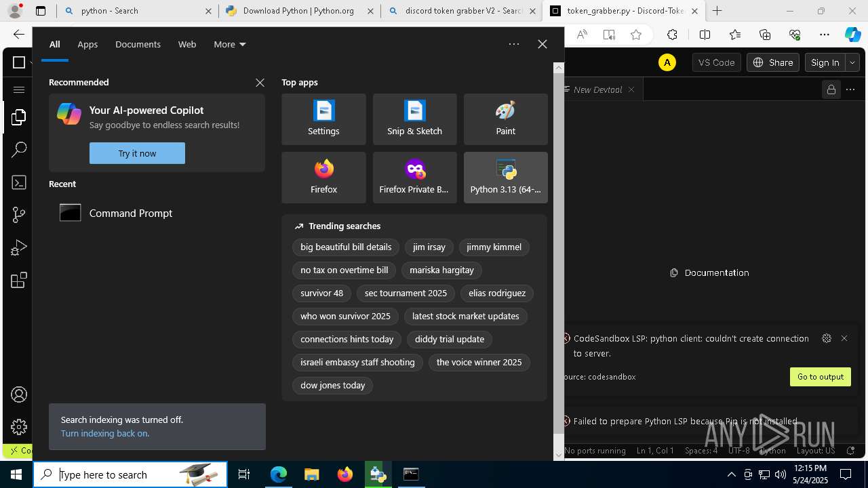This screenshot has width=868, height=488.
Task: Open Edge Collections icon
Action: tap(765, 35)
